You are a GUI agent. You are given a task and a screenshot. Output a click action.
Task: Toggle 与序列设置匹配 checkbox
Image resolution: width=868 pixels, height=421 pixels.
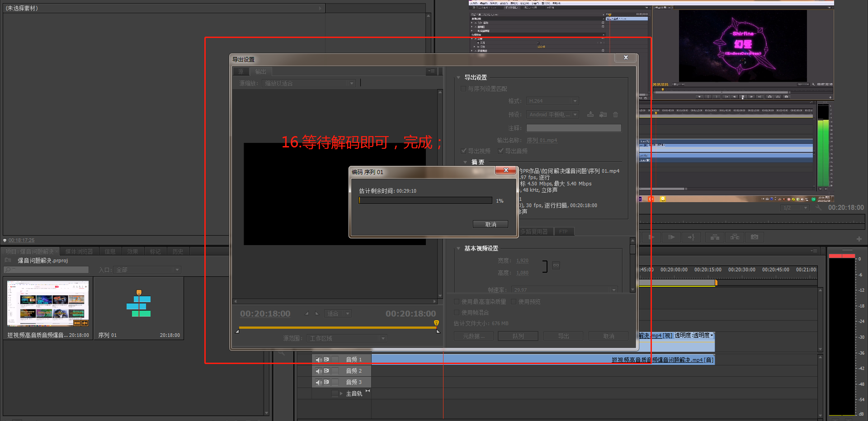463,89
